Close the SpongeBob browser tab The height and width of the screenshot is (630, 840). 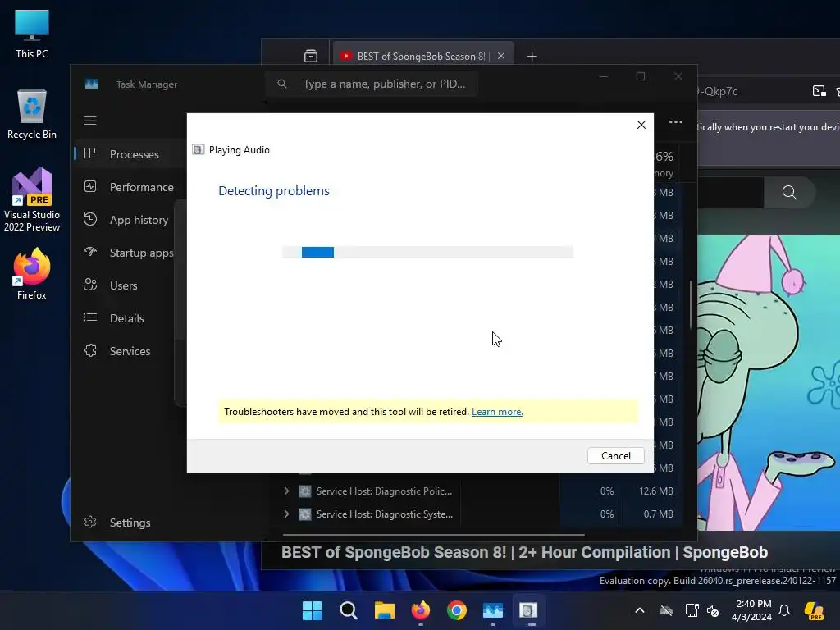click(x=501, y=56)
